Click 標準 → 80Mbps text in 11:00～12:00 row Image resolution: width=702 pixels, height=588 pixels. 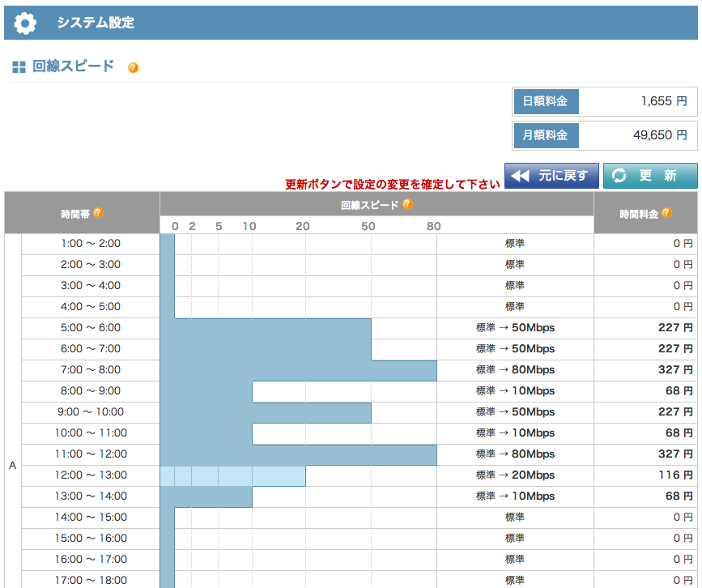point(515,454)
